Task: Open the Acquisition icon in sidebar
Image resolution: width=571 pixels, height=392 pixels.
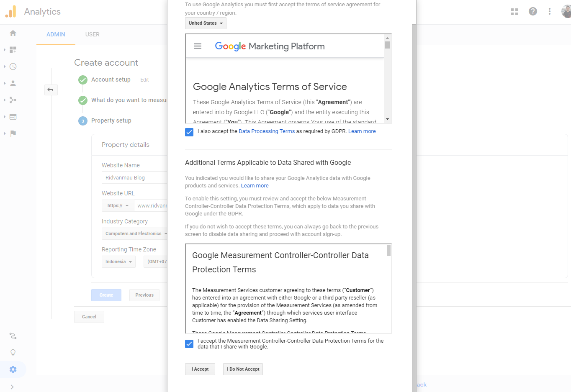Action: point(13,100)
